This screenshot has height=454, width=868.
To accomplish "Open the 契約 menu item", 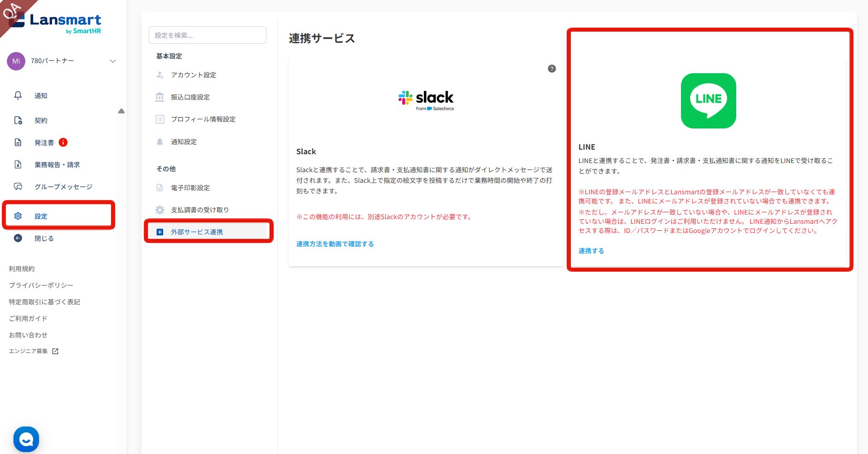I will pos(41,121).
